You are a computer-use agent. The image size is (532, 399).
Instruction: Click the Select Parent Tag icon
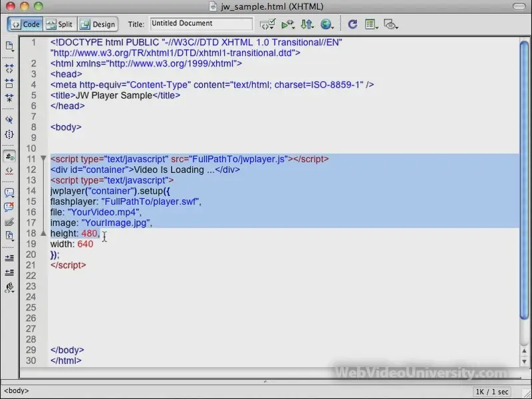point(9,120)
